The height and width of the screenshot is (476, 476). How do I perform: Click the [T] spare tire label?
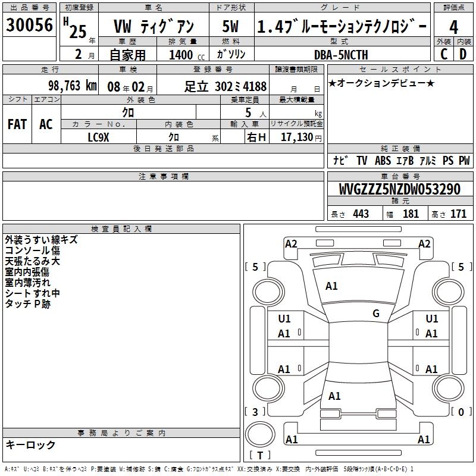click(x=260, y=455)
